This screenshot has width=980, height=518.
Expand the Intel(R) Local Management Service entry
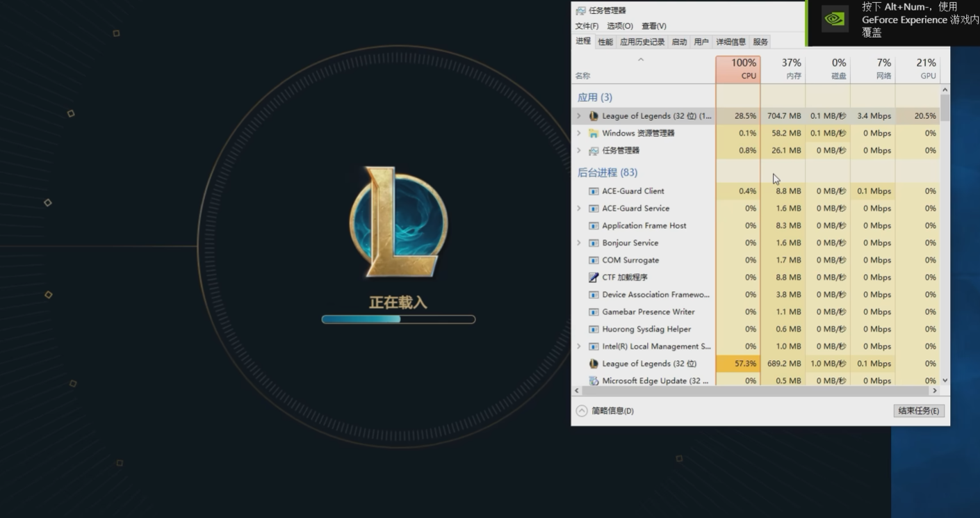coord(579,346)
